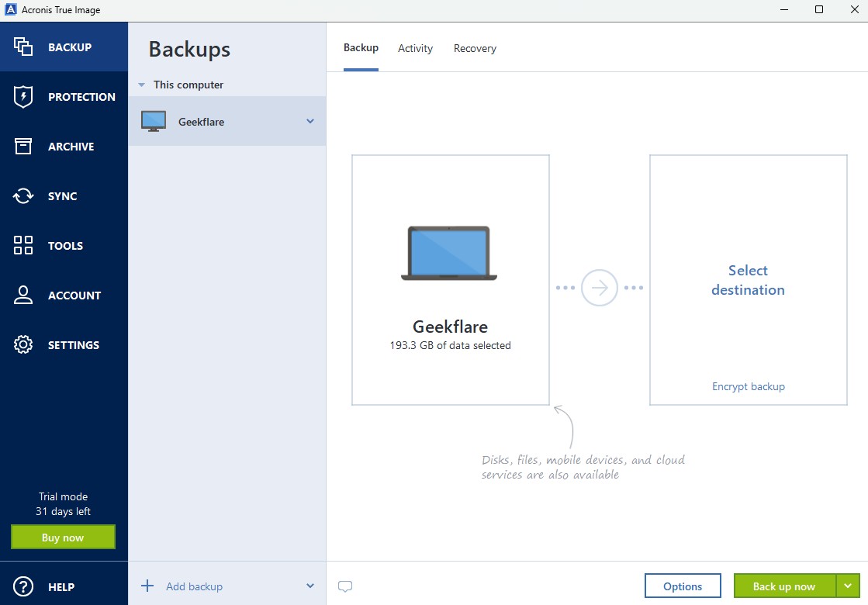Open the comment speech bubble icon
The width and height of the screenshot is (868, 605).
point(345,586)
